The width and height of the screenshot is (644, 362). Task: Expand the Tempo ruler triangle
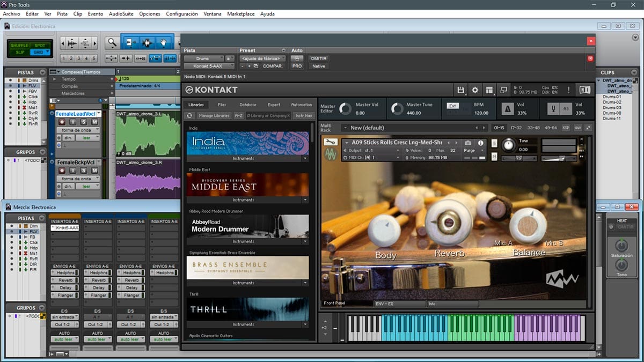tap(54, 79)
